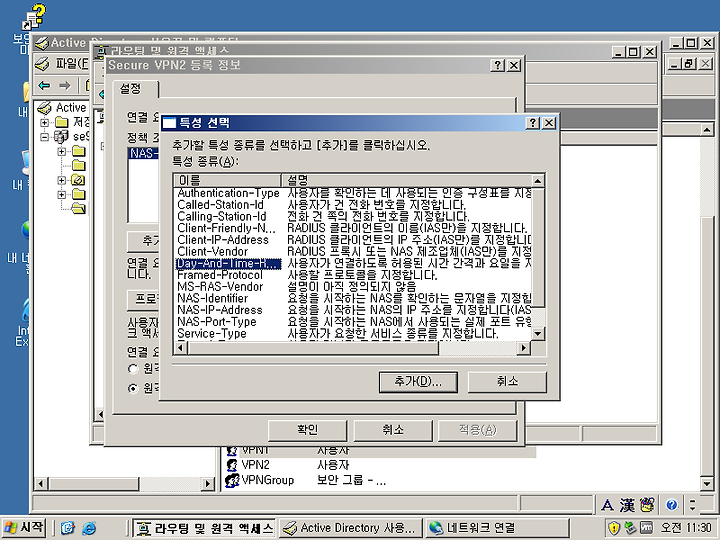The width and height of the screenshot is (720, 540).
Task: Click Active Directory tree scroll left arrow
Action: [x=41, y=484]
